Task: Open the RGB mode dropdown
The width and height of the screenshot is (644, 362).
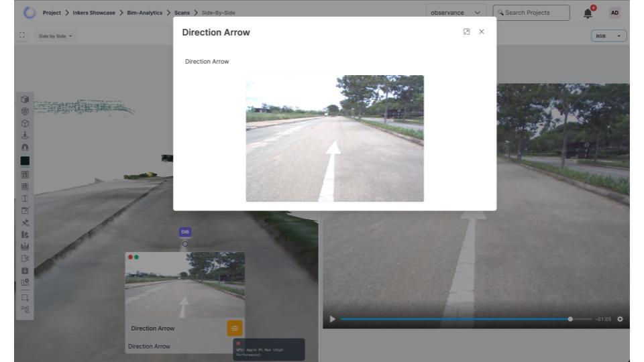Action: click(608, 36)
